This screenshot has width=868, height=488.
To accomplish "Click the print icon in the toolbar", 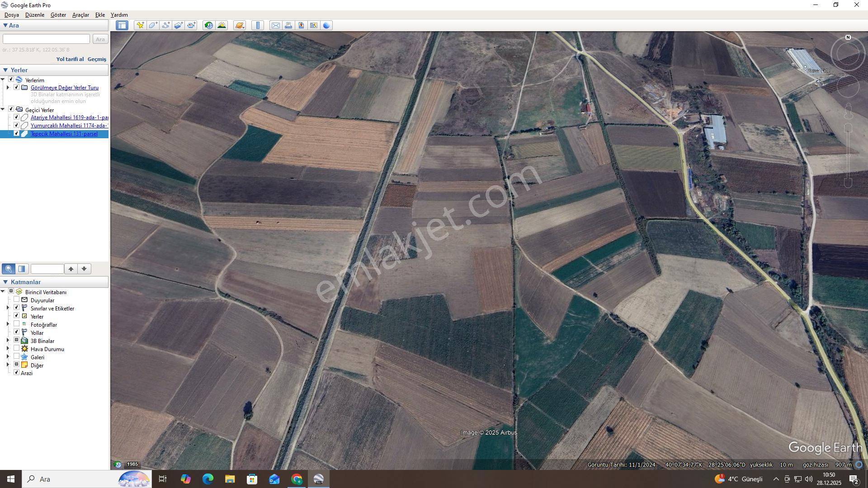I will point(288,25).
